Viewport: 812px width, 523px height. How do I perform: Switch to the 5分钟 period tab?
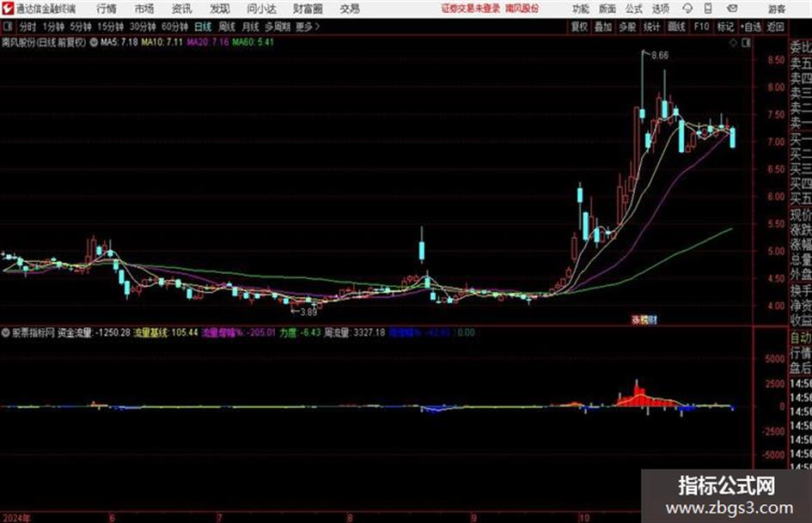coord(81,27)
